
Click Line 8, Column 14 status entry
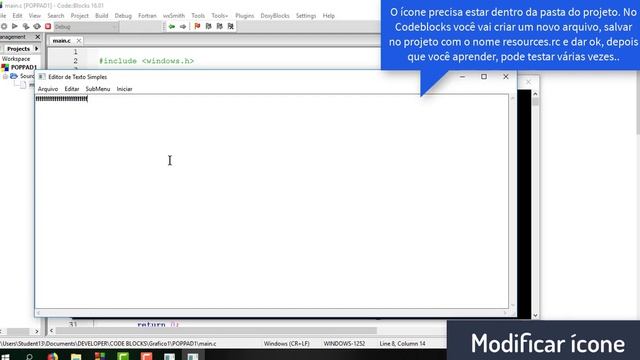pos(402,344)
